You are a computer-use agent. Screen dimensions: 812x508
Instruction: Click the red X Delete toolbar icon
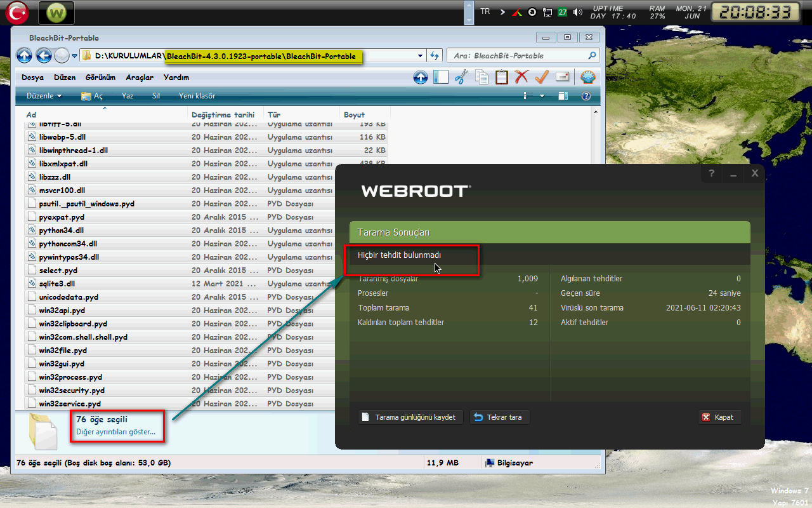pos(521,77)
